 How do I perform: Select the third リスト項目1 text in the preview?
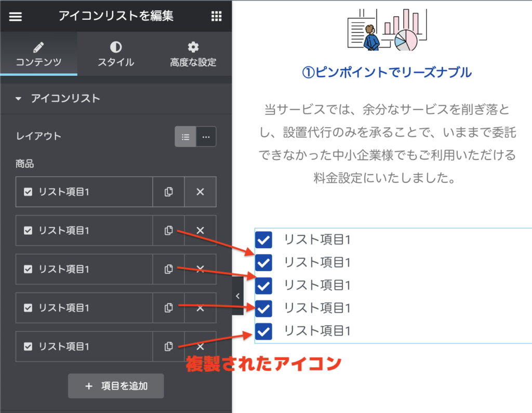(x=317, y=285)
